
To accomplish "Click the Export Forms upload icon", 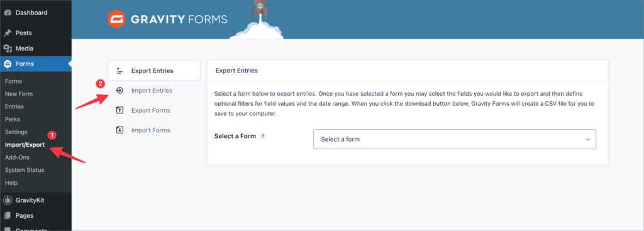I will pyautogui.click(x=120, y=110).
